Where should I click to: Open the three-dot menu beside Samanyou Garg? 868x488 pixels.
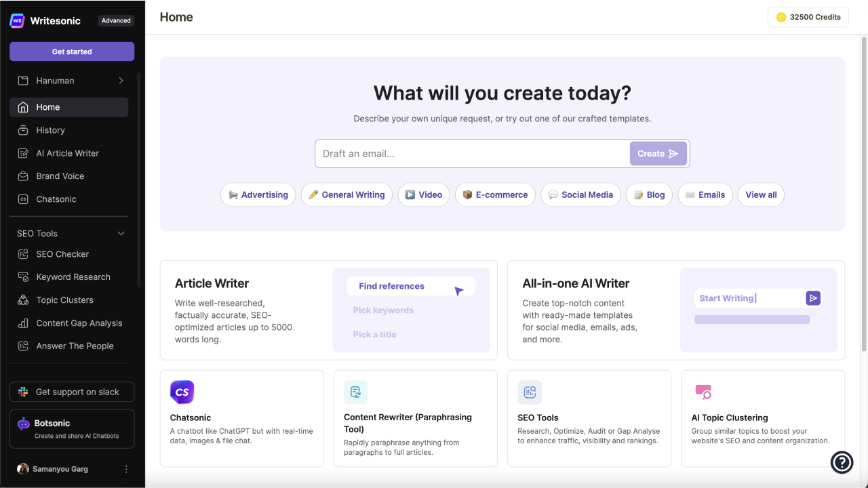[126, 469]
